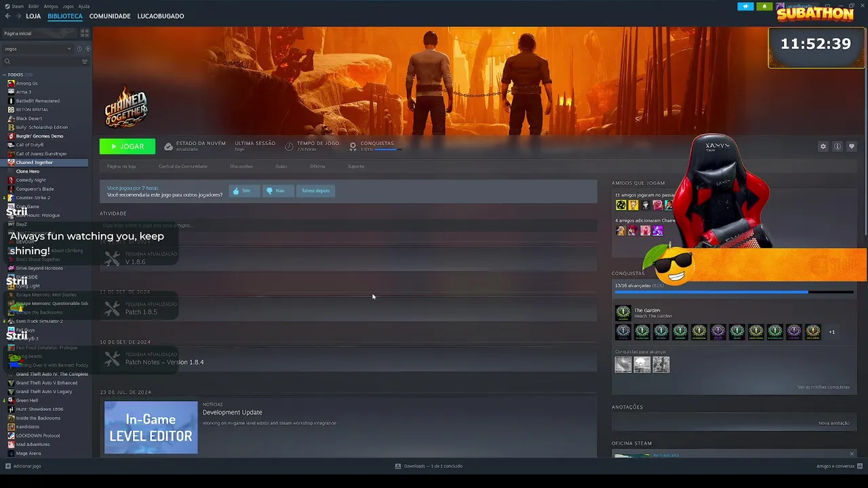
Task: Open advanced filter options icon
Action: (85, 62)
